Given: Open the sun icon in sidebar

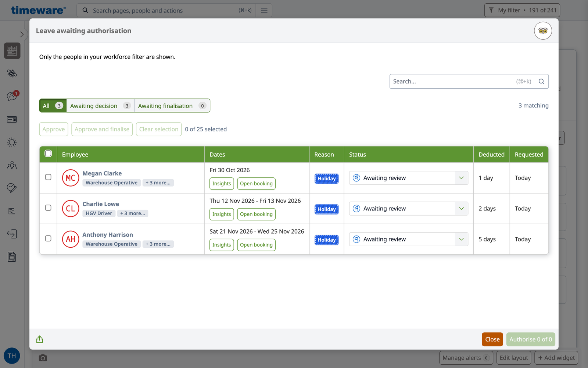Looking at the screenshot, I should pyautogui.click(x=12, y=142).
